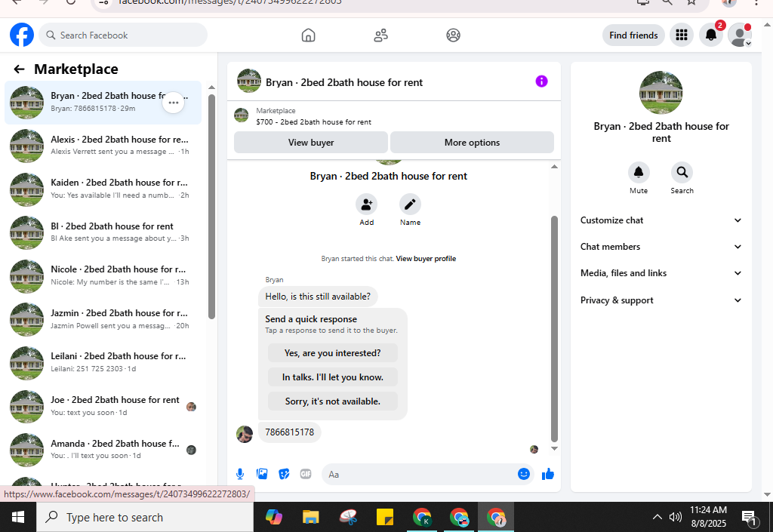Send quick response 'Sorry, it's not available.'

(333, 401)
